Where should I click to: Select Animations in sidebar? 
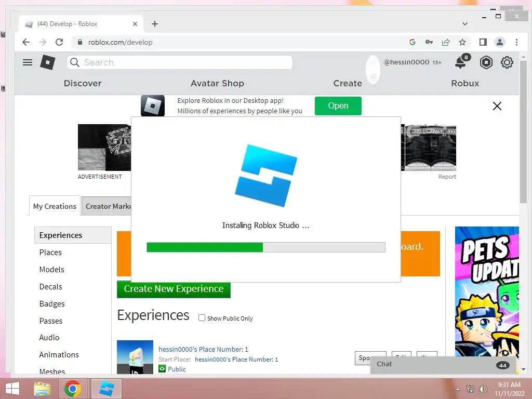tap(59, 354)
